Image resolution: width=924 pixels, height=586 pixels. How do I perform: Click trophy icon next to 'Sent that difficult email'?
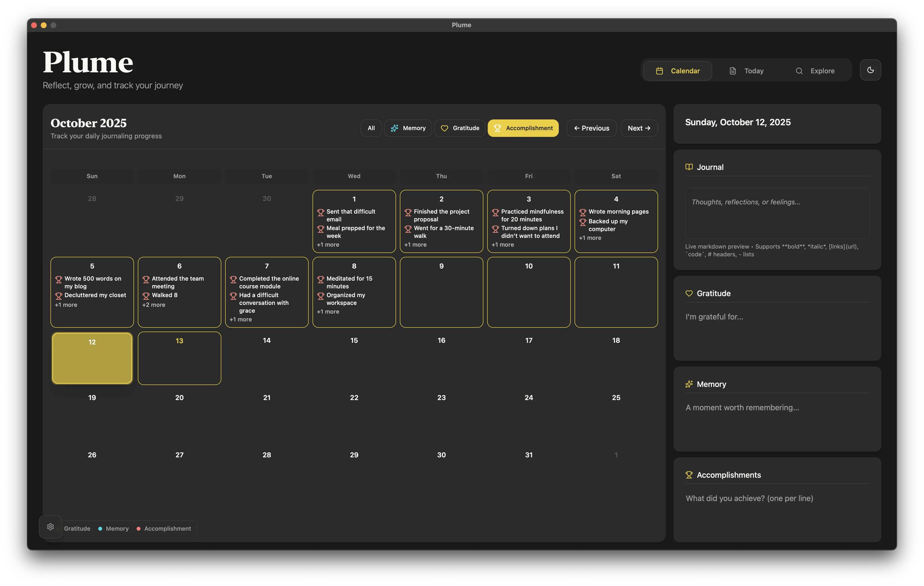click(321, 212)
